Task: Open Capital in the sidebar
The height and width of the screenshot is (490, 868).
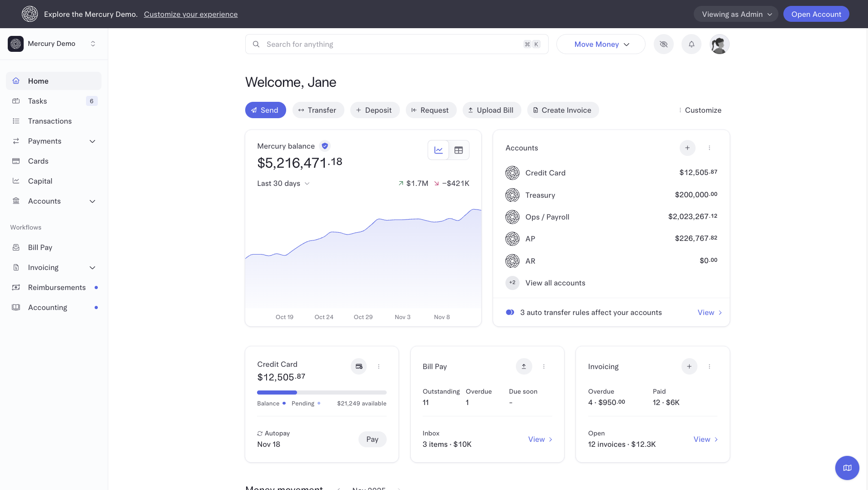Action: point(54,181)
